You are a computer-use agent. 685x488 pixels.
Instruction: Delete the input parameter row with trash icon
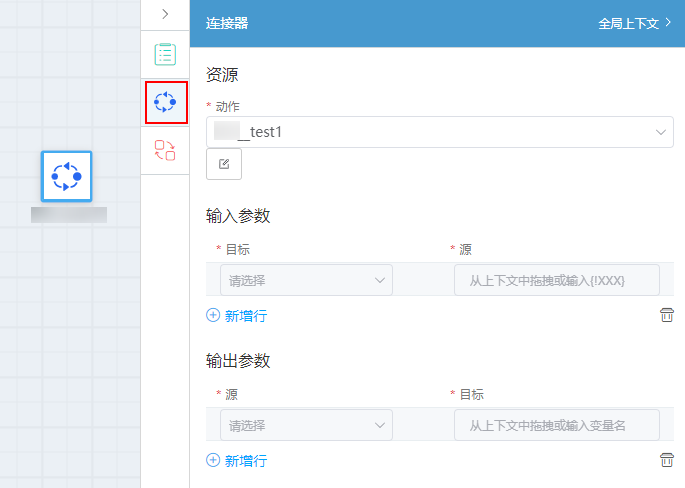667,315
